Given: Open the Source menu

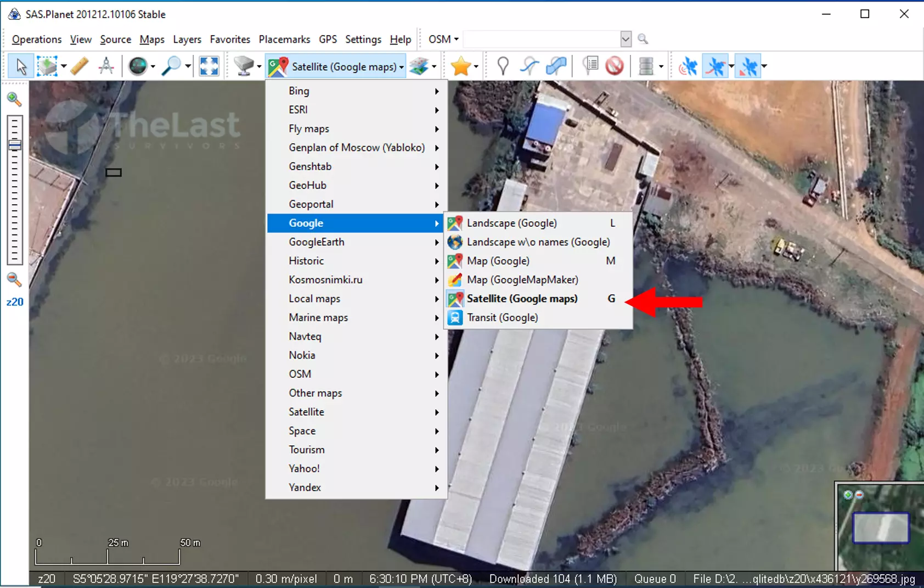Looking at the screenshot, I should click(115, 40).
